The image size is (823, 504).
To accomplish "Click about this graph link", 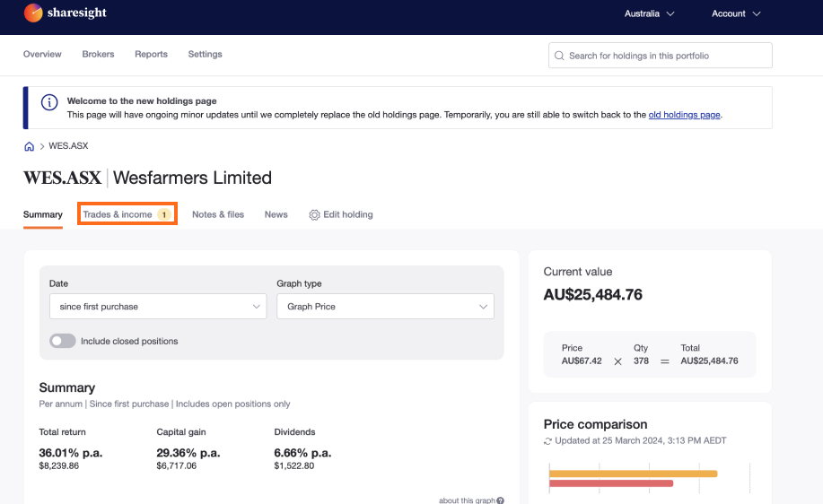I will (x=467, y=500).
